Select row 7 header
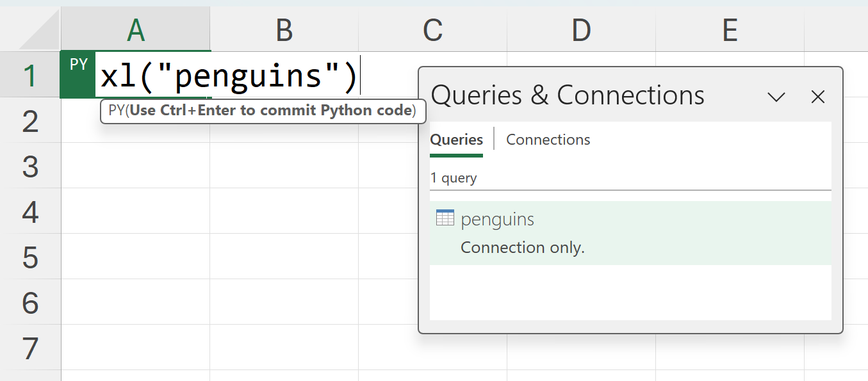Screen dimensions: 868x381 coord(30,348)
